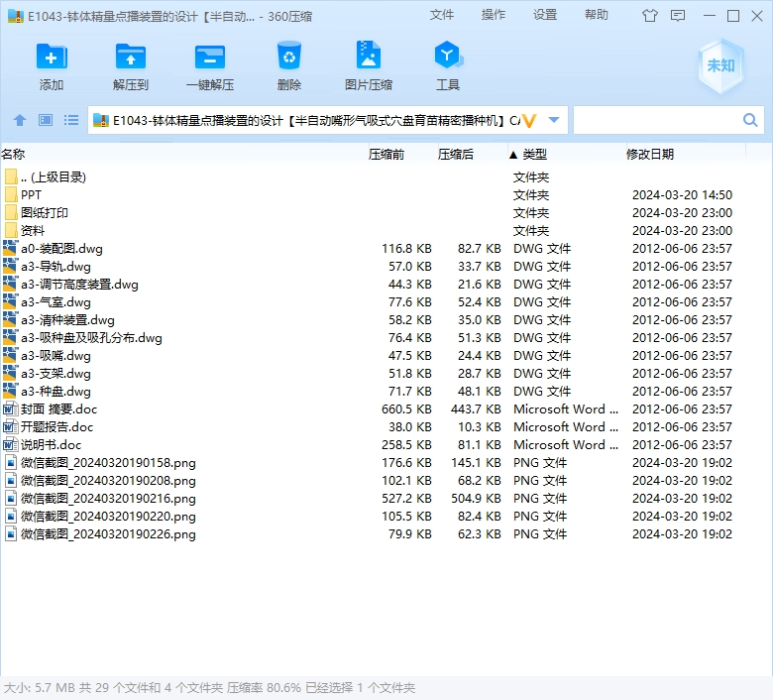This screenshot has height=700, width=773.
Task: Open the feedback message icon
Action: click(678, 16)
